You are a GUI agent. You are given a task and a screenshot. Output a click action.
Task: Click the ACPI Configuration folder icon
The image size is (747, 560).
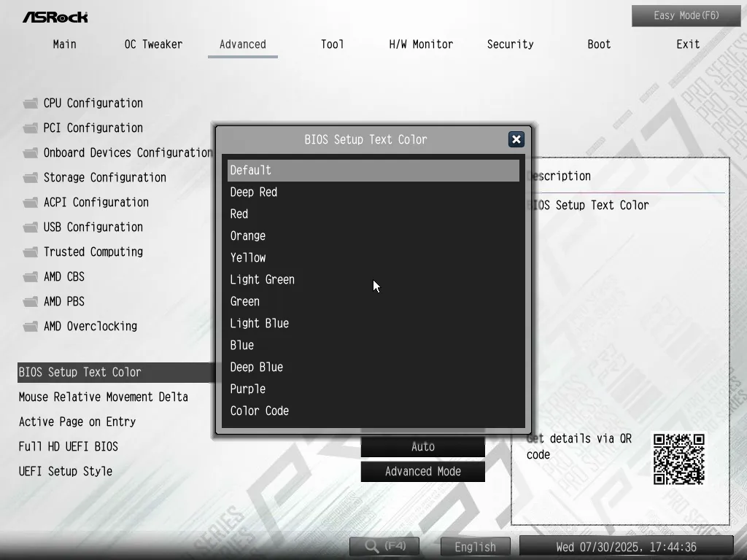click(31, 203)
